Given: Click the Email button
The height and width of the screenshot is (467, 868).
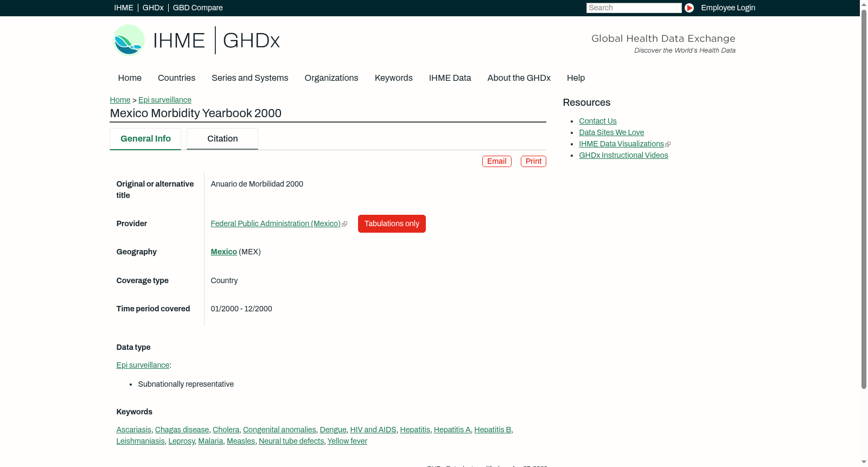Looking at the screenshot, I should 497,161.
